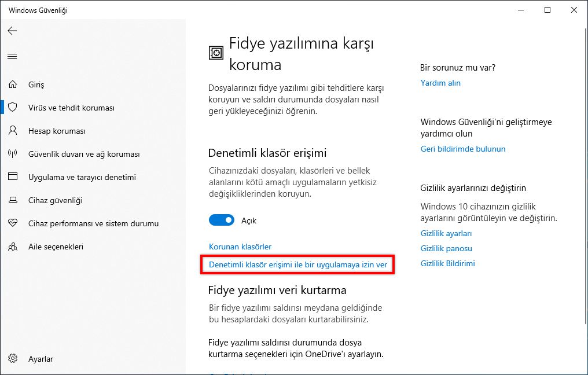The image size is (588, 375).
Task: Click the Aile seçenekleri family icon
Action: pyautogui.click(x=13, y=247)
